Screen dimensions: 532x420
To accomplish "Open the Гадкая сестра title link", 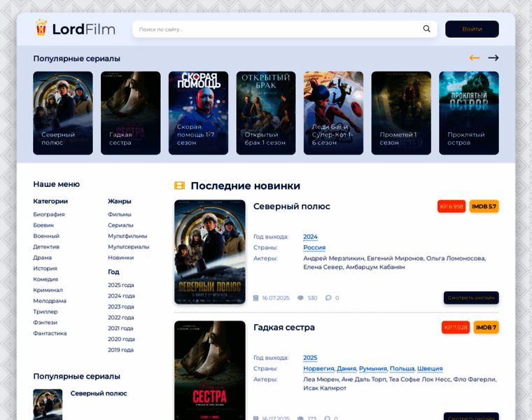I will click(x=284, y=328).
